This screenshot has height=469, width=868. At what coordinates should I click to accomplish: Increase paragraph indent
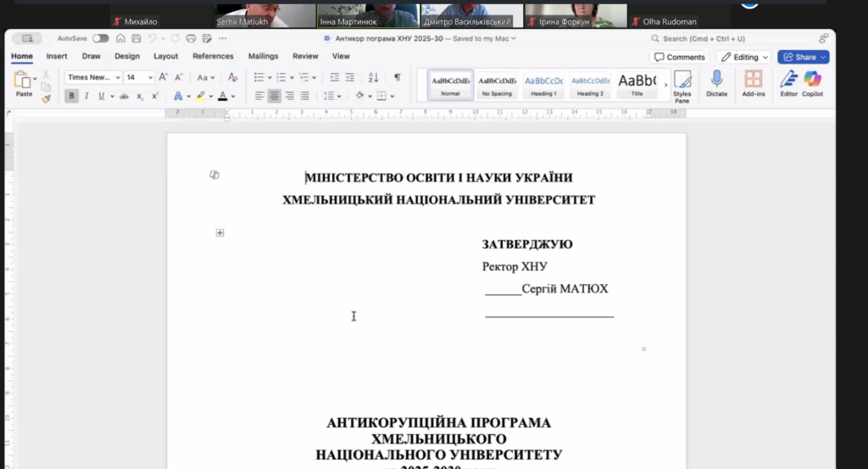(x=350, y=77)
